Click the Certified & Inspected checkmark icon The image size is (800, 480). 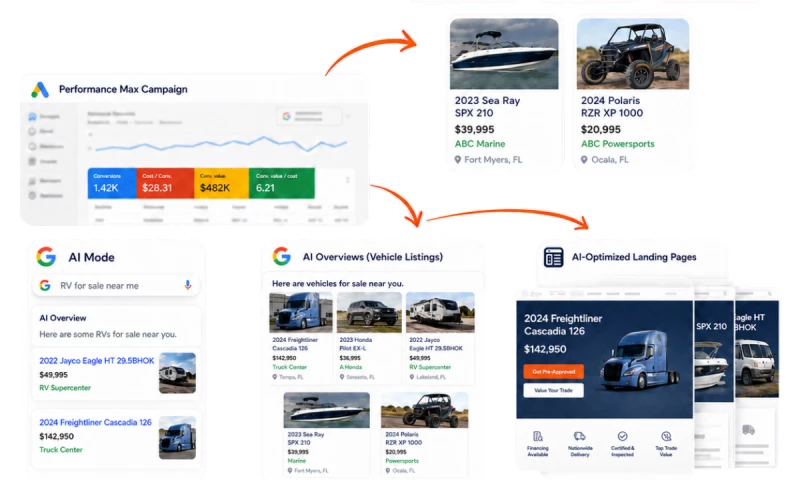(622, 436)
